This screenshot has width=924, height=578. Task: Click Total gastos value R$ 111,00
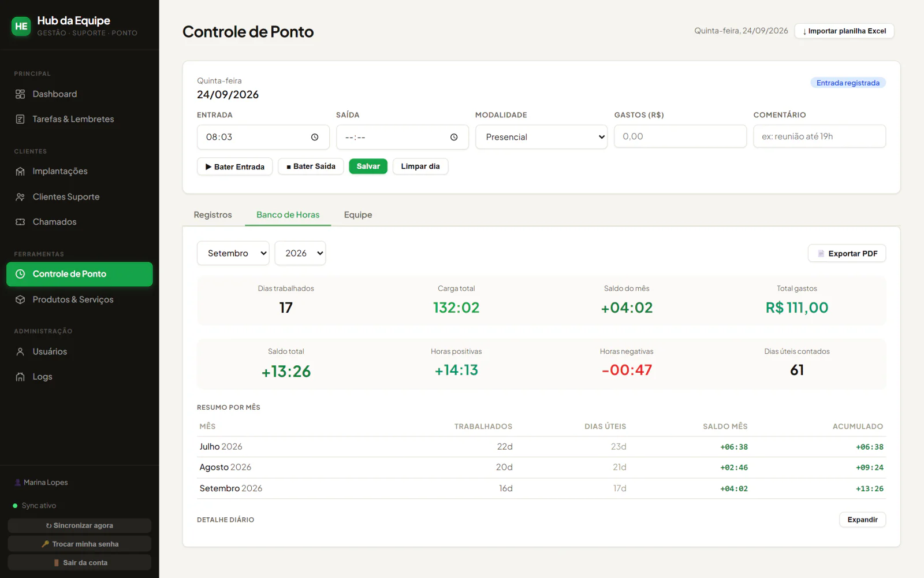tap(797, 307)
